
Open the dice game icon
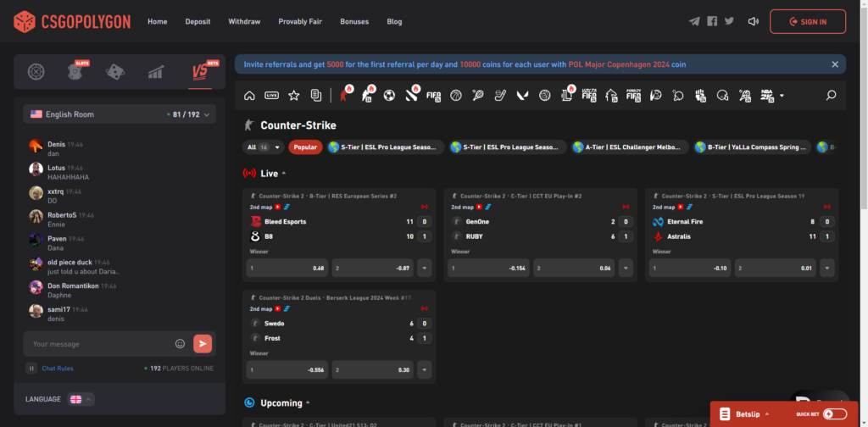(115, 72)
